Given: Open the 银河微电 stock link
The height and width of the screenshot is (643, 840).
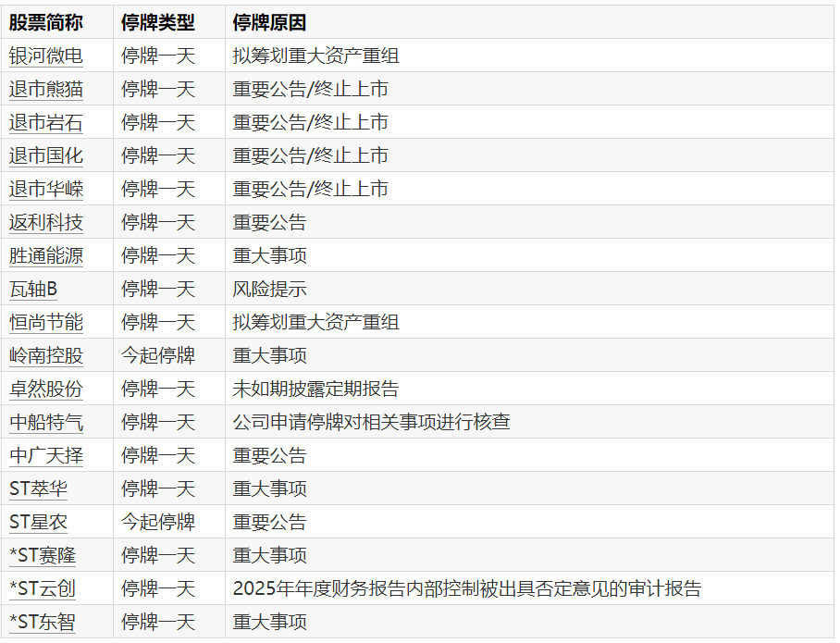Looking at the screenshot, I should pyautogui.click(x=46, y=56).
